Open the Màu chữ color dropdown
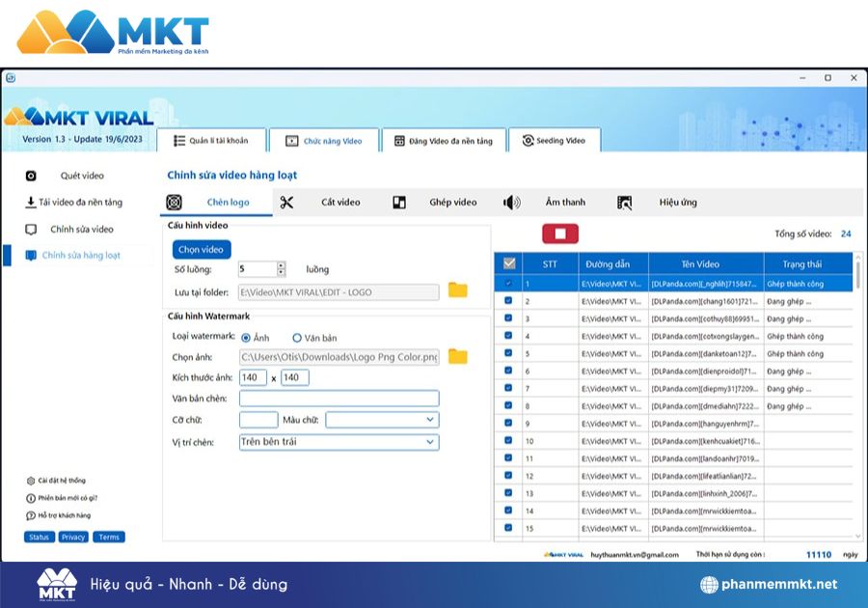868x608 pixels. [x=429, y=420]
